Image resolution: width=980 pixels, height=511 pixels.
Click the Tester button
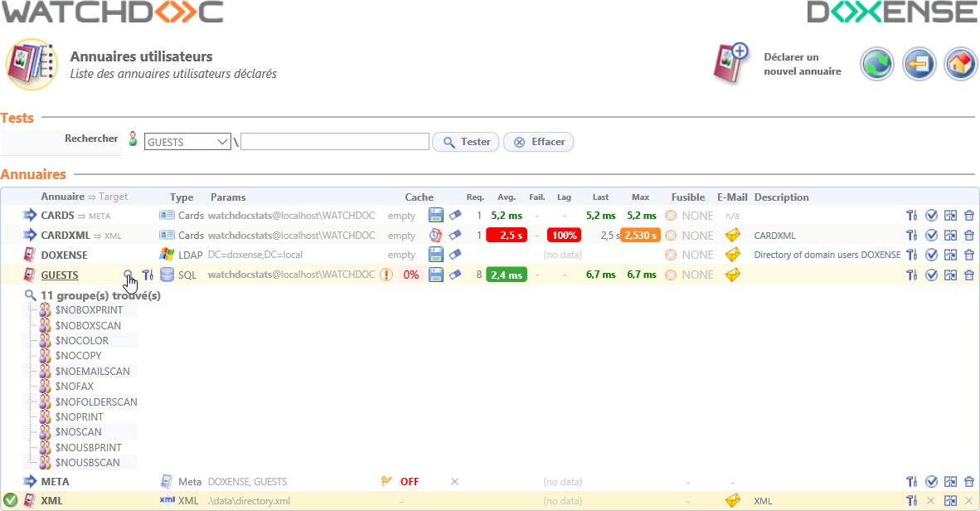pos(466,142)
